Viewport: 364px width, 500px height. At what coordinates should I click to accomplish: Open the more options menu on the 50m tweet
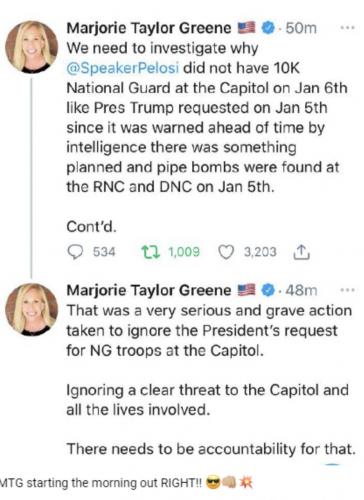(x=347, y=28)
